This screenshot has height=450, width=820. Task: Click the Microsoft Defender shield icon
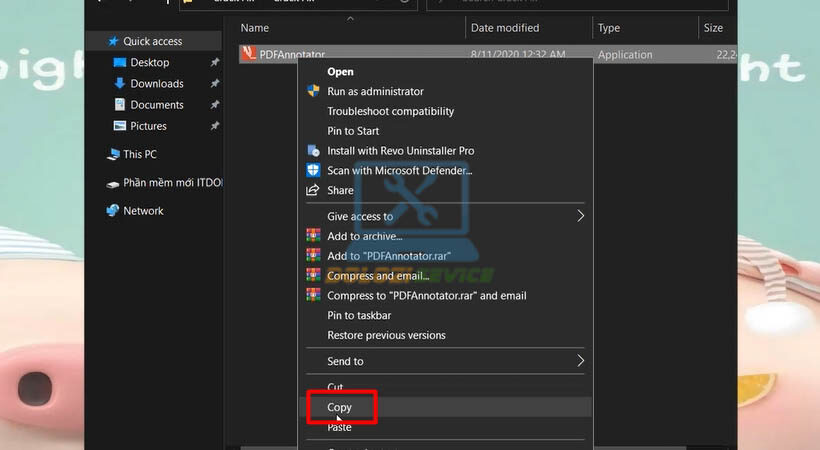click(x=313, y=171)
